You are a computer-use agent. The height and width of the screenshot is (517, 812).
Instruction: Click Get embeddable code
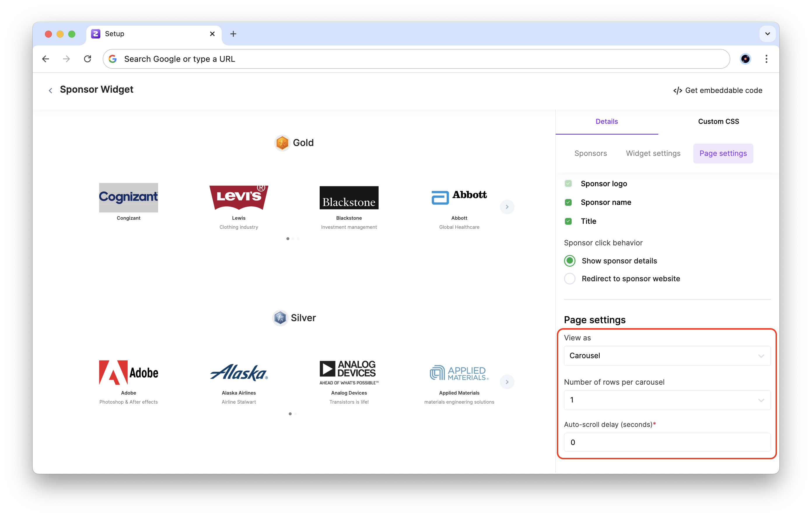(x=717, y=90)
